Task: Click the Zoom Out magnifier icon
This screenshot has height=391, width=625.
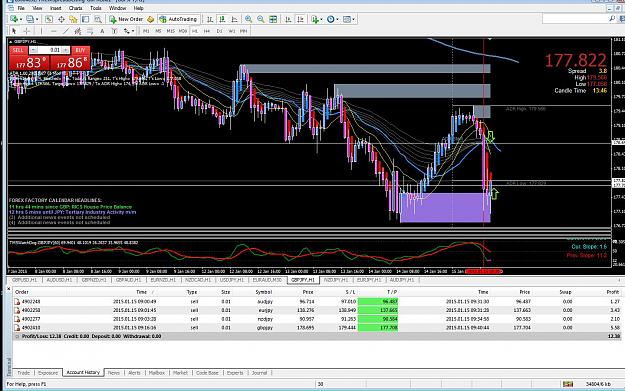Action: (x=261, y=19)
